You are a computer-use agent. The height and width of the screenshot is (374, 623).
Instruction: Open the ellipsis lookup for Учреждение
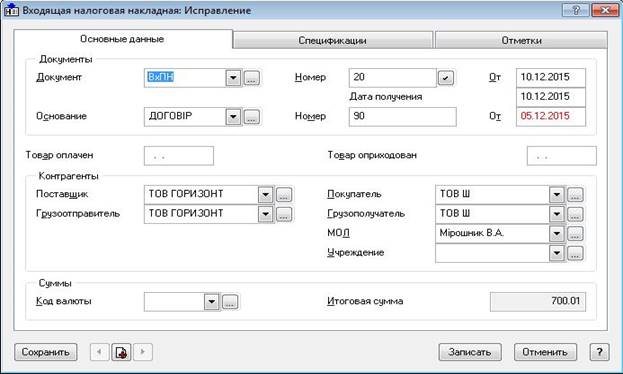(x=575, y=253)
